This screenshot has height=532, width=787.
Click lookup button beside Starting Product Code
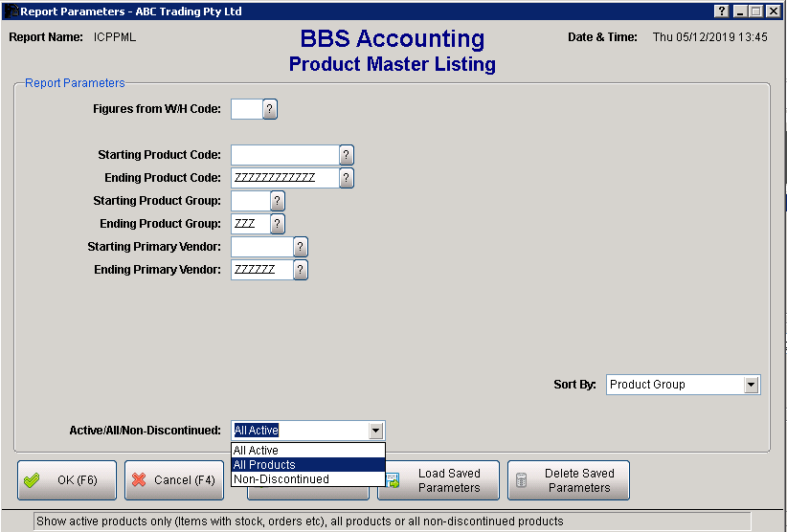click(347, 155)
